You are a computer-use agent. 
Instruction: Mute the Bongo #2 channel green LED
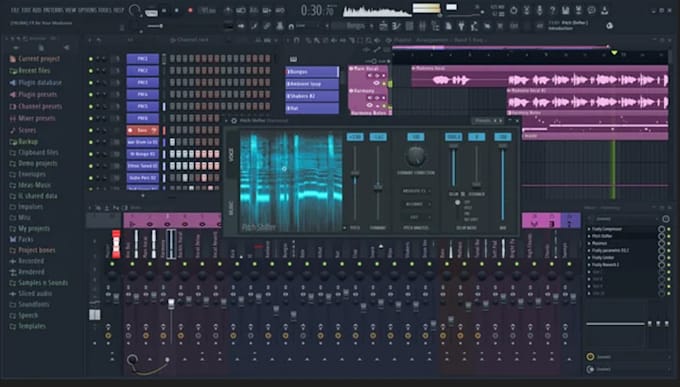pos(91,154)
